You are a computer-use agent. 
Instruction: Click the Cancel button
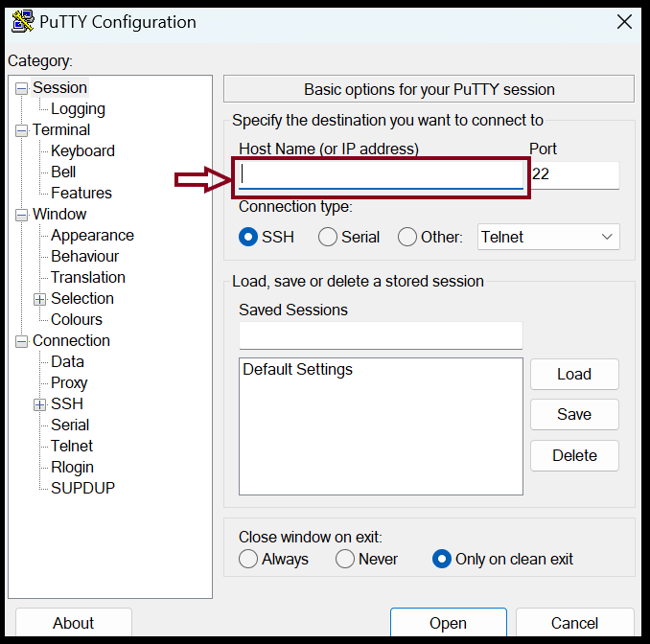click(574, 623)
